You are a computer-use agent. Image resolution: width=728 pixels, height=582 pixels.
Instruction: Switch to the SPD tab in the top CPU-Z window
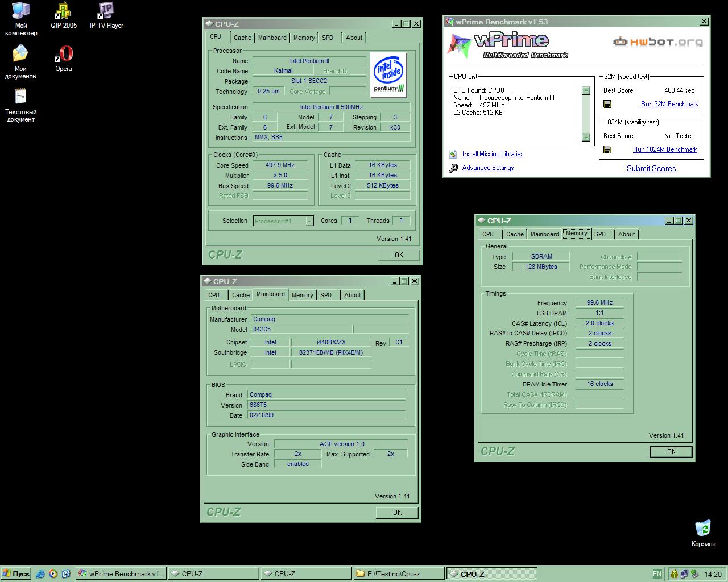point(328,38)
